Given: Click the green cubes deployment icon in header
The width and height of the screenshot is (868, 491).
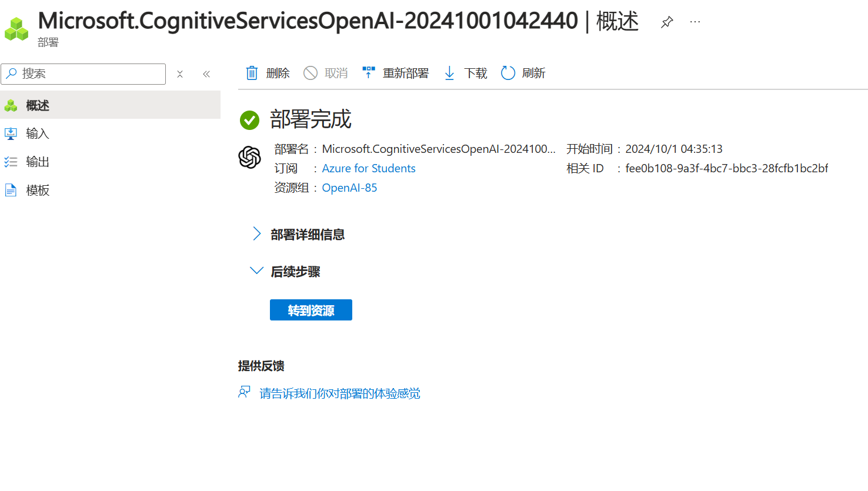Looking at the screenshot, I should (x=16, y=29).
